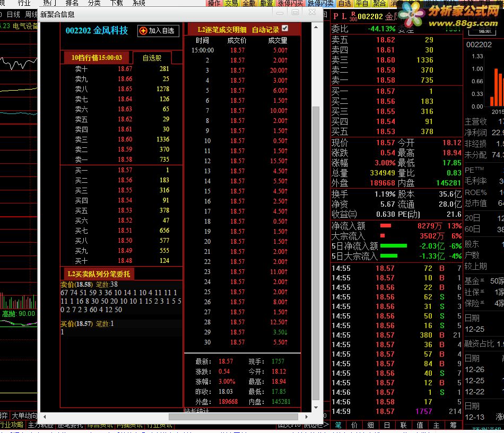Click trade row 29 with volume 3.50
The height and width of the screenshot is (433, 504).
(x=242, y=332)
